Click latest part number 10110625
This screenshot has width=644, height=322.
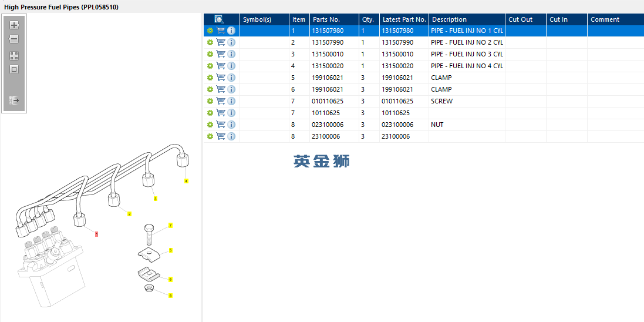coord(396,113)
